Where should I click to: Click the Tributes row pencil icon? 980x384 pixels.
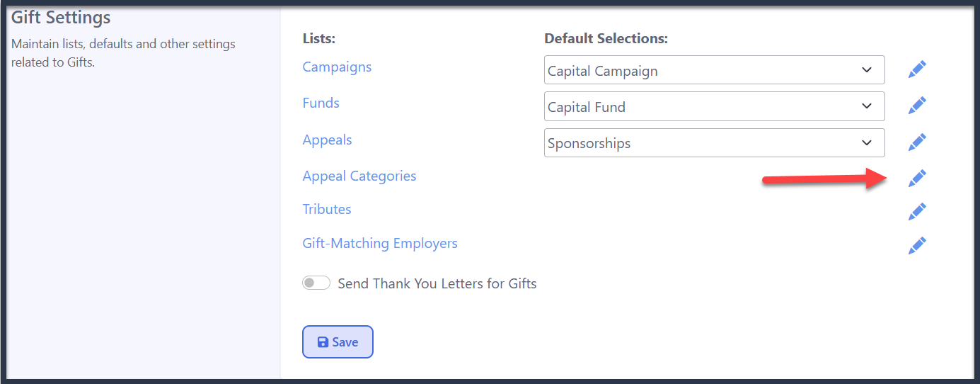tap(917, 211)
